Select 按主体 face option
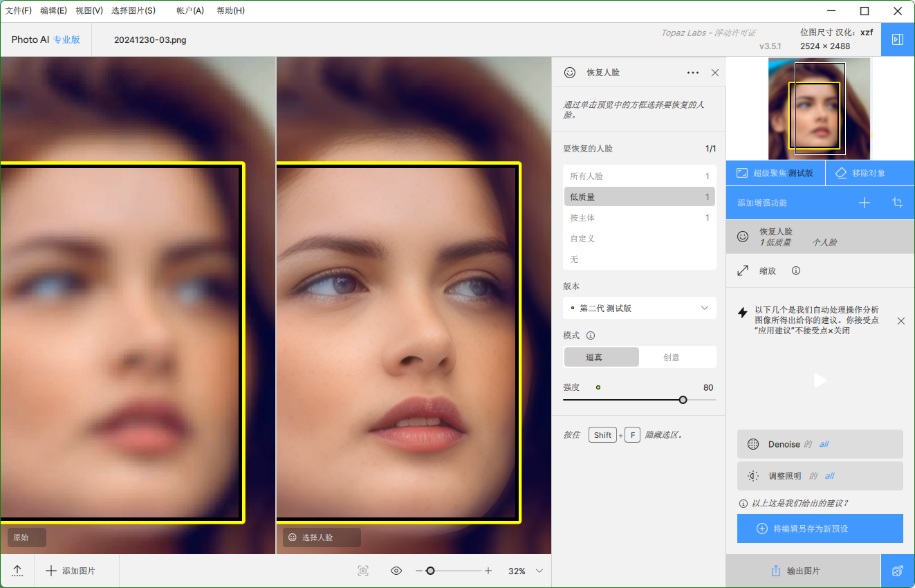Screen dimensions: 915x588 (640, 218)
